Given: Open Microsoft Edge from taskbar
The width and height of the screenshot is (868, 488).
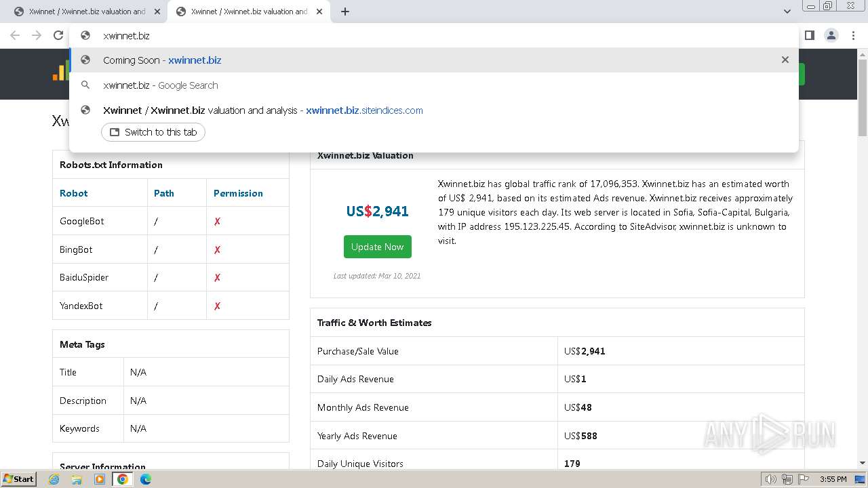Looking at the screenshot, I should click(x=146, y=479).
